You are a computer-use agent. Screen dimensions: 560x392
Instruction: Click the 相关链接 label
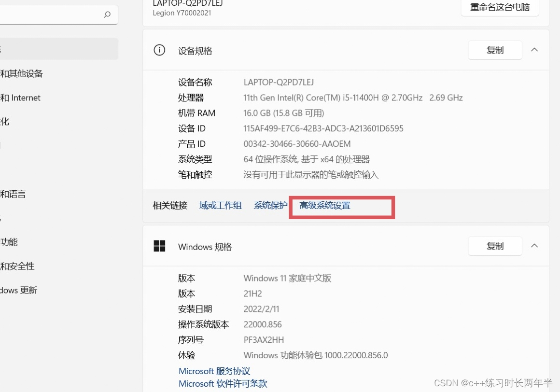click(x=170, y=206)
